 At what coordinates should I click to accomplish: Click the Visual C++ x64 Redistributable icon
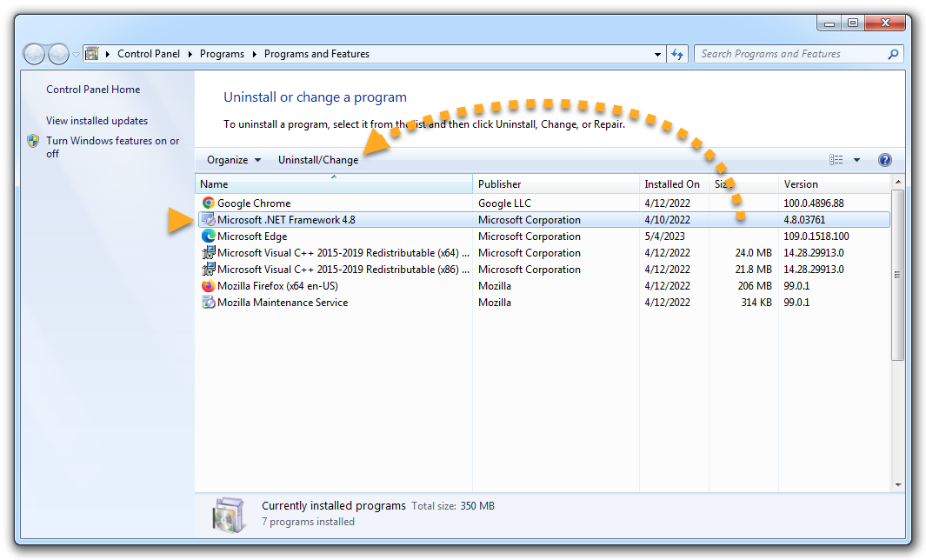(x=208, y=253)
